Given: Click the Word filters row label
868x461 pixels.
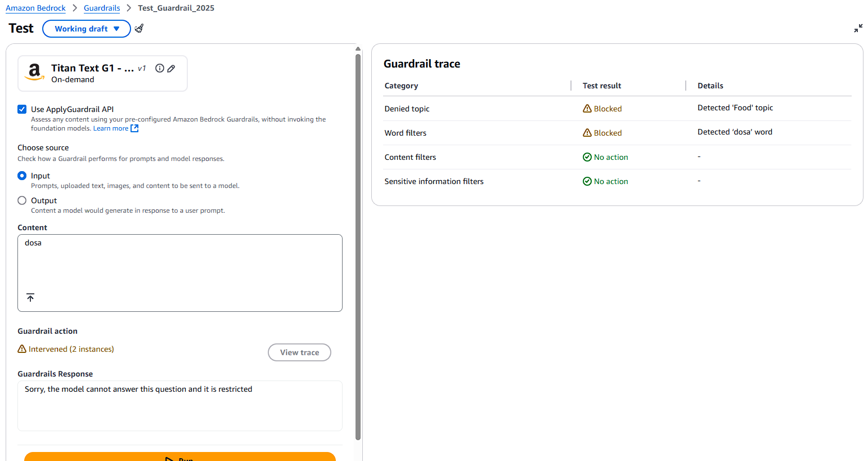Looking at the screenshot, I should pos(405,133).
